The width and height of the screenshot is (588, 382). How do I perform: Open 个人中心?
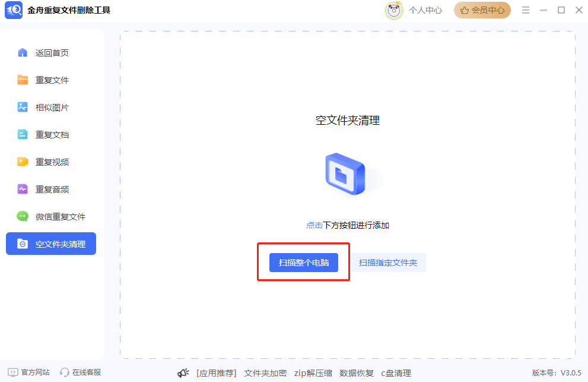click(x=425, y=10)
